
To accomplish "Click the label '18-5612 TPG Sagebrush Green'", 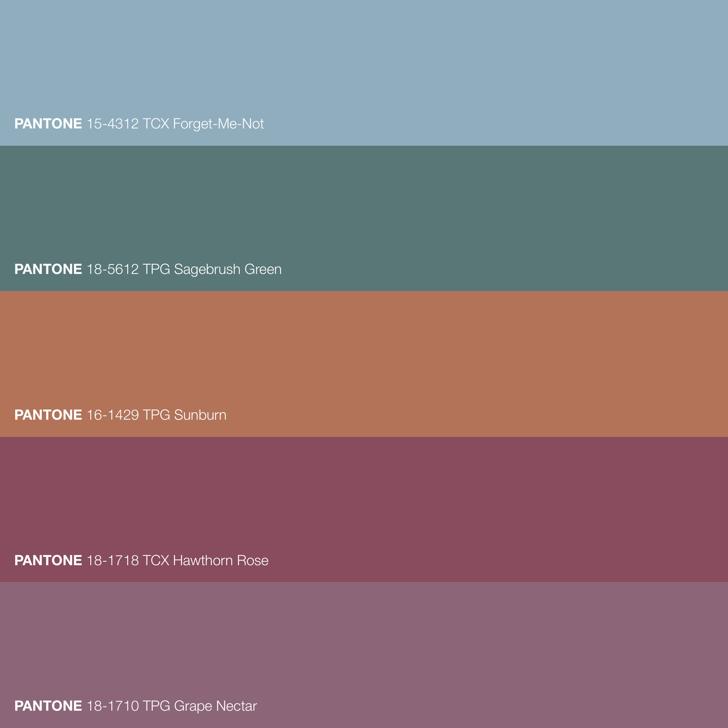I will pos(184,269).
